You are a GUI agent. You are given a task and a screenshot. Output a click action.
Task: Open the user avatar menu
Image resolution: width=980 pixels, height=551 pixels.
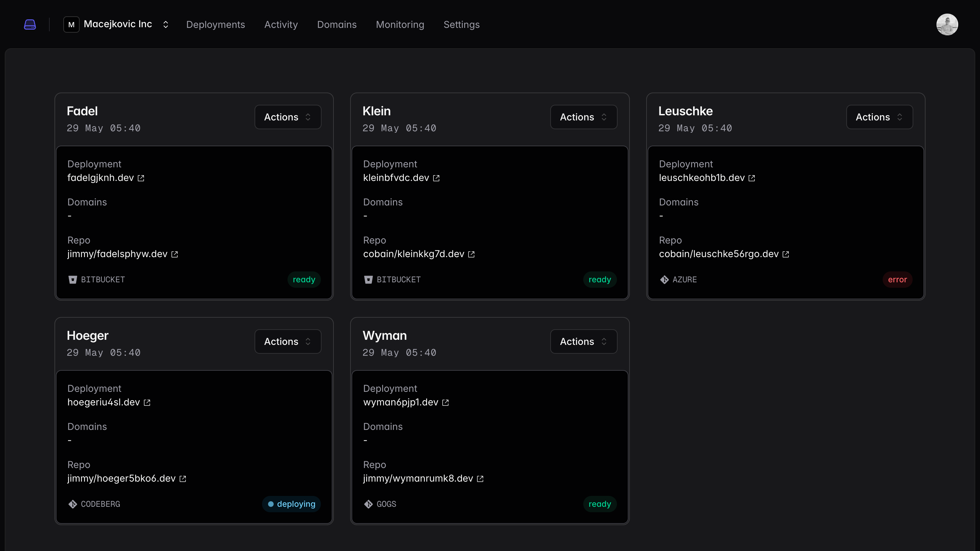coord(947,24)
